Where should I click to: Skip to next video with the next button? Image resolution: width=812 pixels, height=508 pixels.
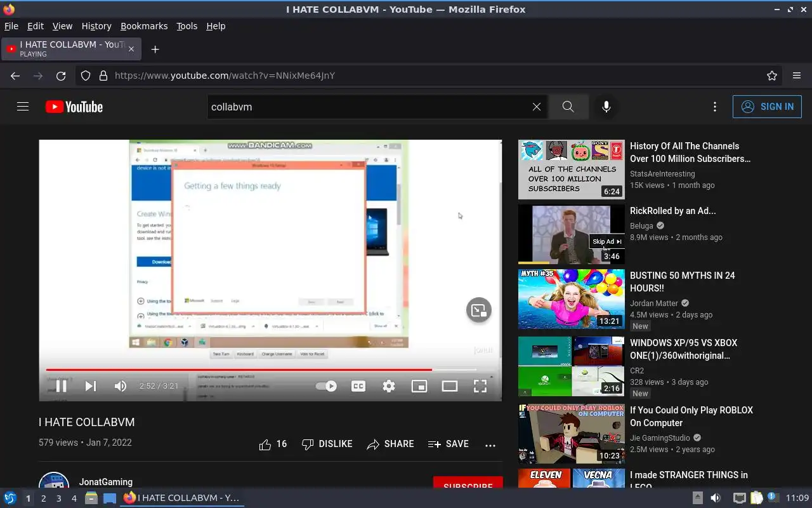click(91, 385)
